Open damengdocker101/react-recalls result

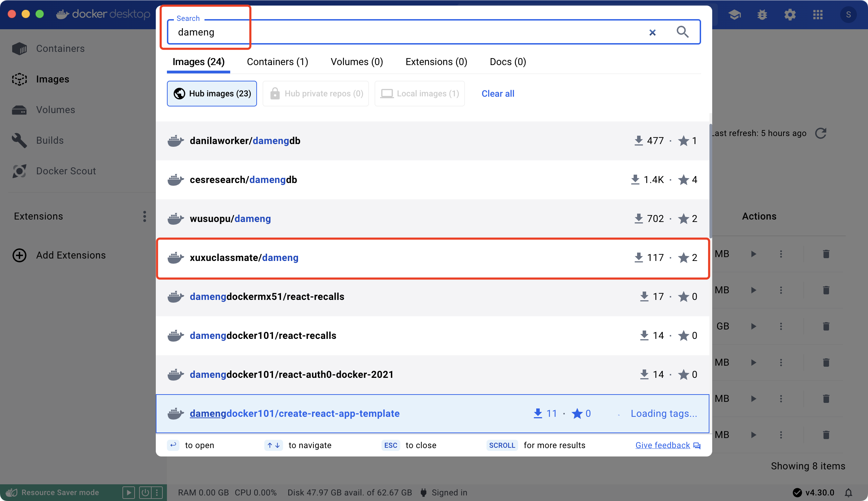(x=433, y=336)
